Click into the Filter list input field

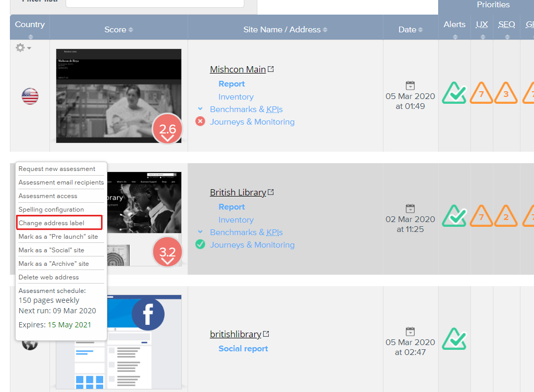click(x=155, y=3)
